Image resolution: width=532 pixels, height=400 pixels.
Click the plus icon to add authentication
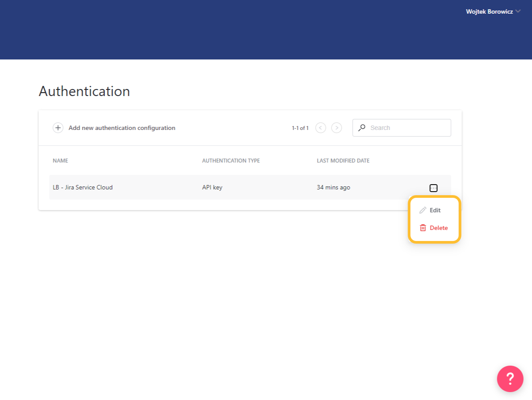point(58,128)
